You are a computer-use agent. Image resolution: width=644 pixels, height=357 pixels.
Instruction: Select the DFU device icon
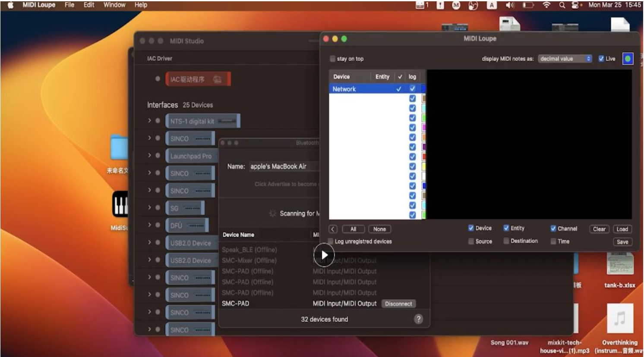(187, 225)
